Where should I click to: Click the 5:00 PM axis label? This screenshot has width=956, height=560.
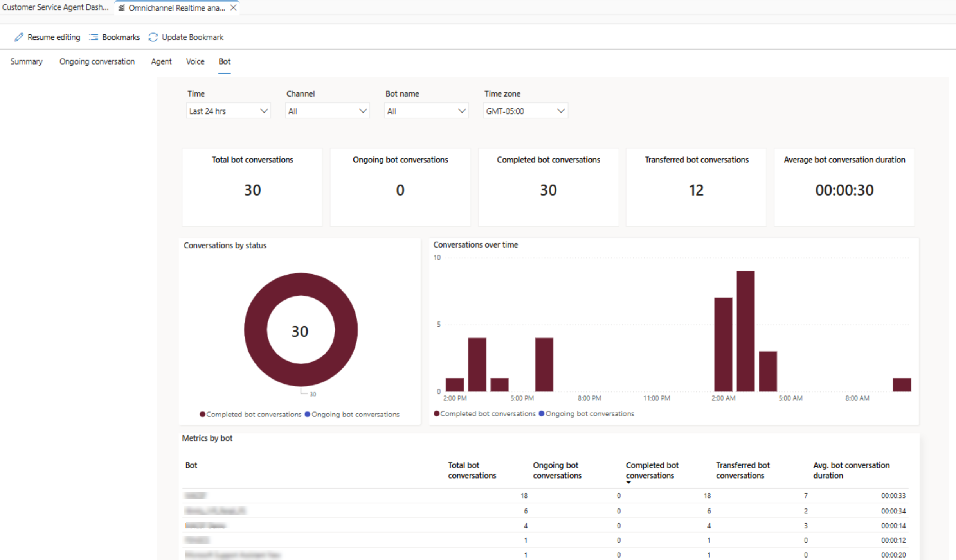pos(522,398)
